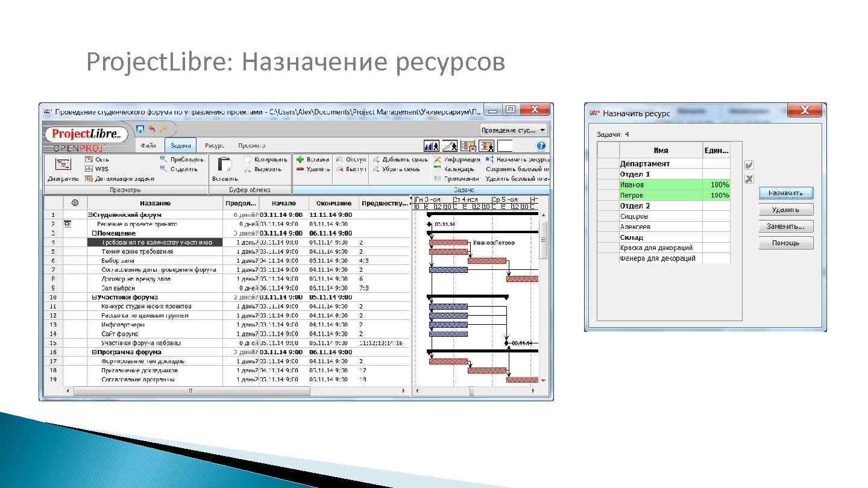Viewport: 868px width, 488px height.
Task: Click the Удалить button in assign dialog
Action: coord(785,210)
